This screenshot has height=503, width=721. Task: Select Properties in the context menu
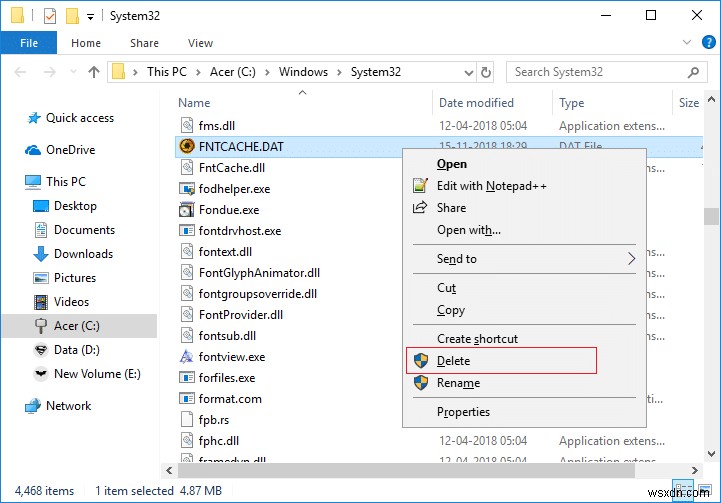[463, 412]
